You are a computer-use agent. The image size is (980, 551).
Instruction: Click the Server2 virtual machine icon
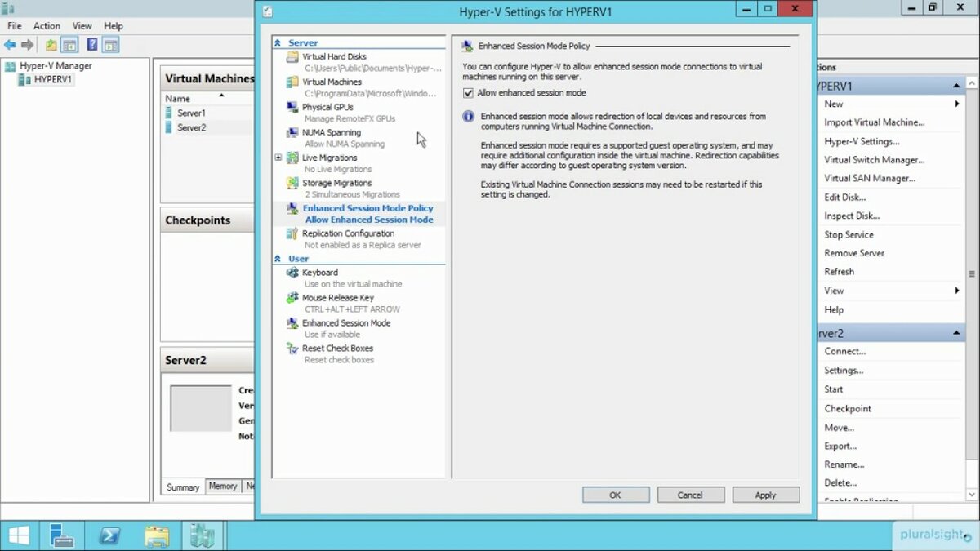click(x=169, y=128)
